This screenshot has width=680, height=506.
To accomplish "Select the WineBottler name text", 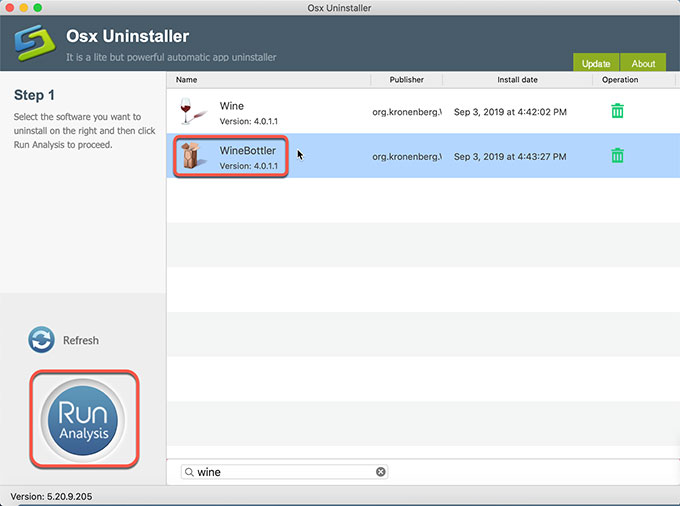I will pyautogui.click(x=248, y=150).
